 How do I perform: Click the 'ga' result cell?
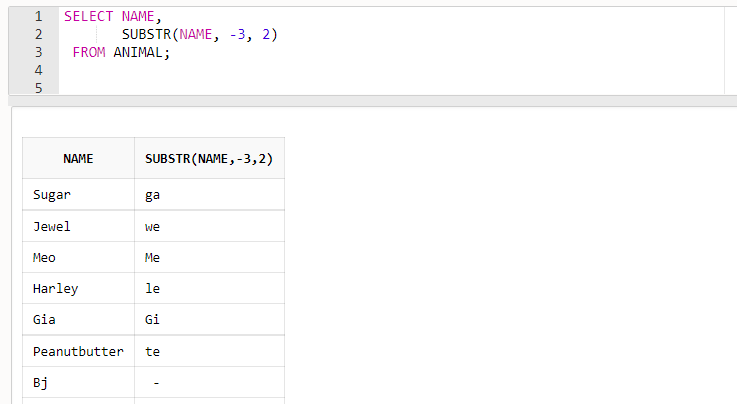pyautogui.click(x=209, y=194)
